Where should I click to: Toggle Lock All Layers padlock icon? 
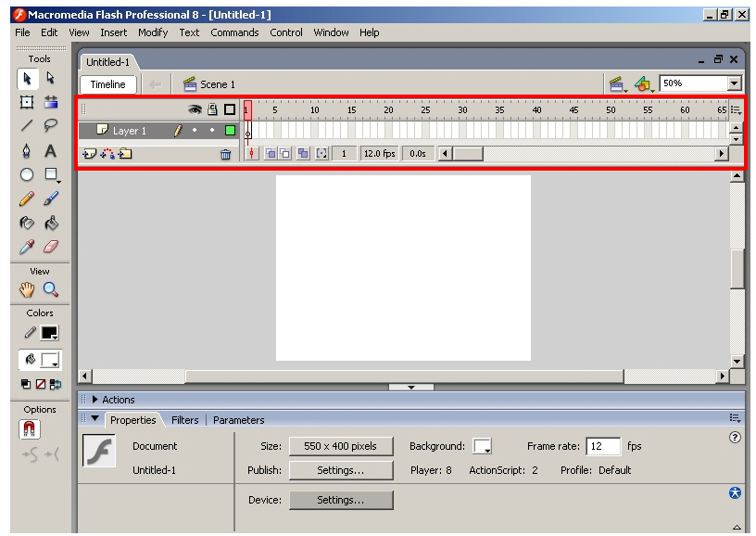(x=212, y=109)
